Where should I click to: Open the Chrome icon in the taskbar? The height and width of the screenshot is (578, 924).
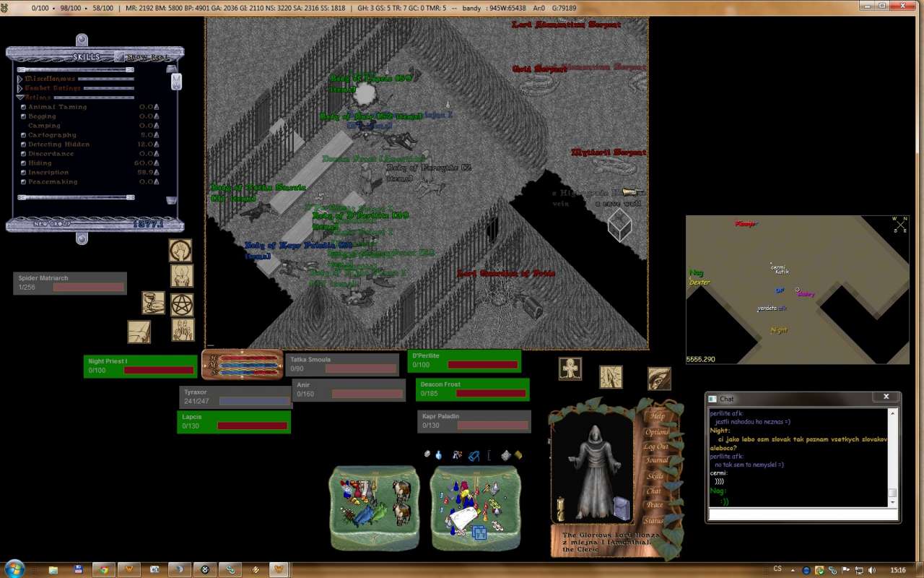(104, 569)
